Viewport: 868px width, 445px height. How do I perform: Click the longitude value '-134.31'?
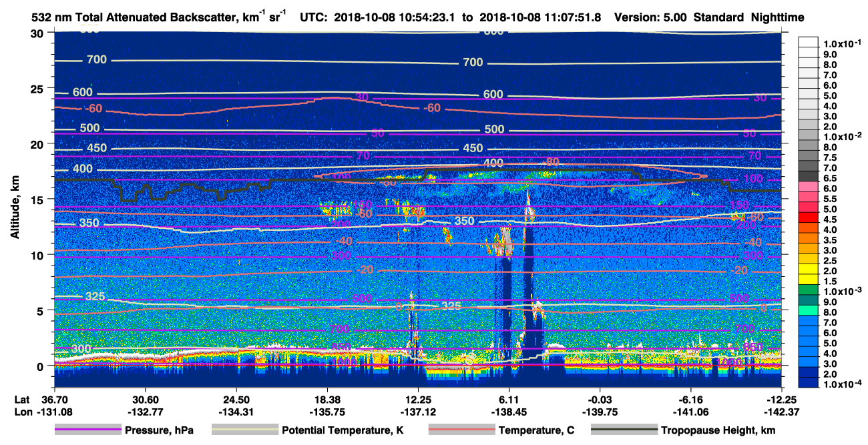(236, 412)
